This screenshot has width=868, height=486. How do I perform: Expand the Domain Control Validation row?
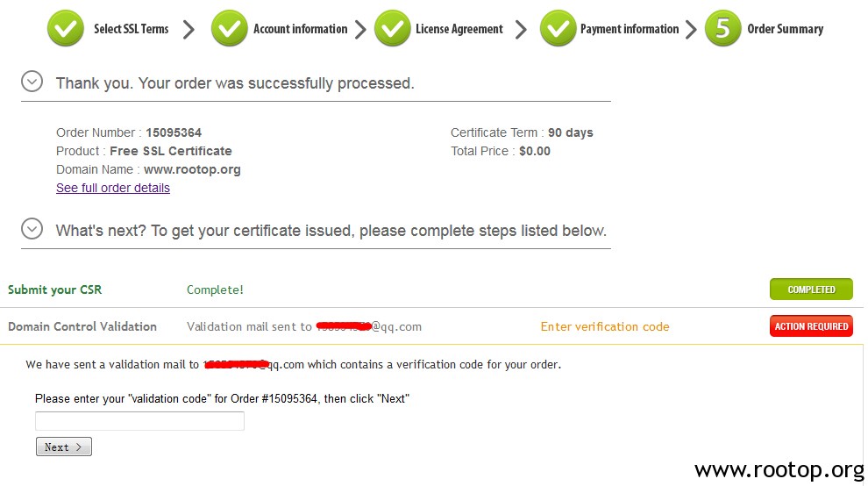431,326
